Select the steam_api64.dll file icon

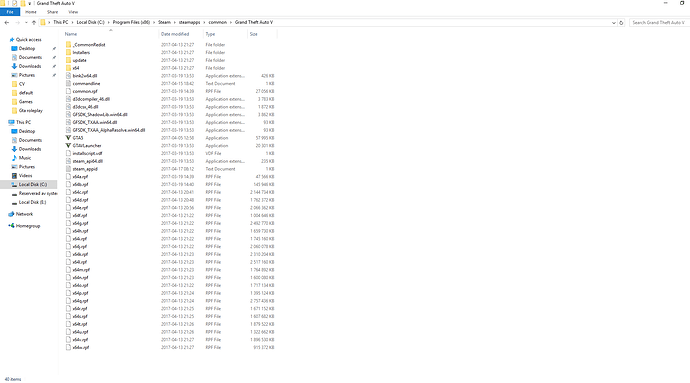tap(68, 161)
